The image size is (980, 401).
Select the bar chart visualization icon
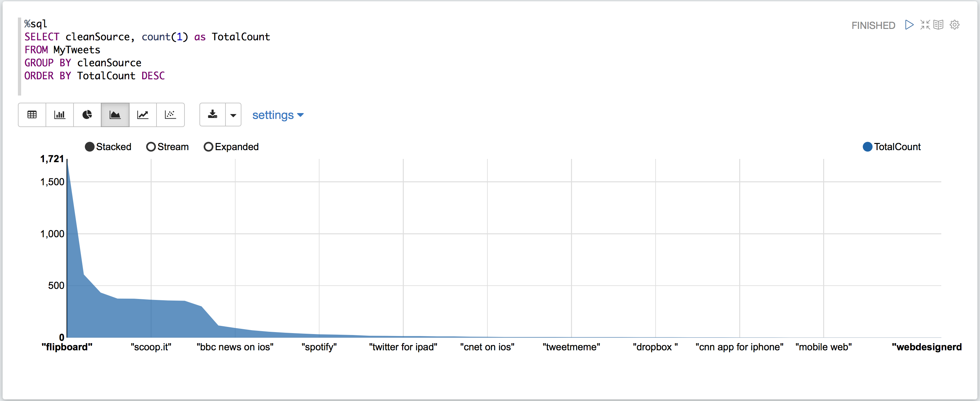60,114
